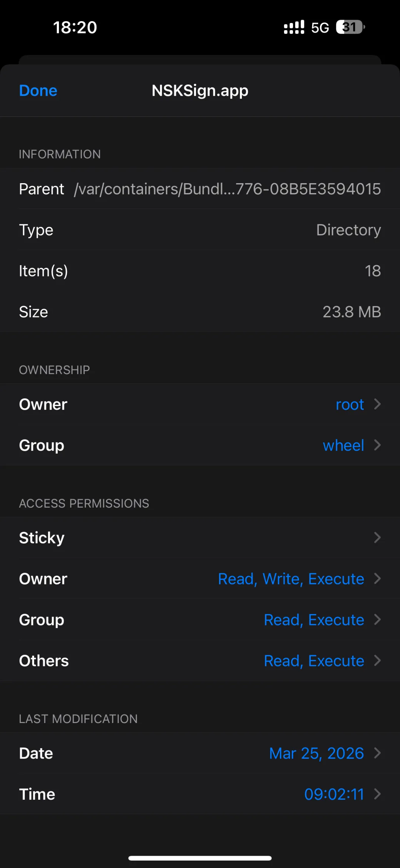
Task: Open the Owner root ownership setting
Action: point(200,404)
